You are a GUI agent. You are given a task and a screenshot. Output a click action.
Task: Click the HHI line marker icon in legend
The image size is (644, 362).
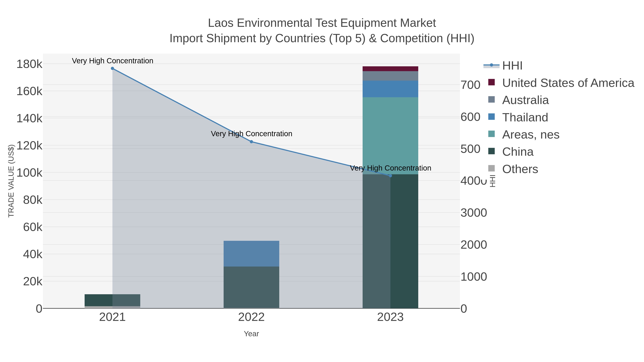[x=492, y=65]
